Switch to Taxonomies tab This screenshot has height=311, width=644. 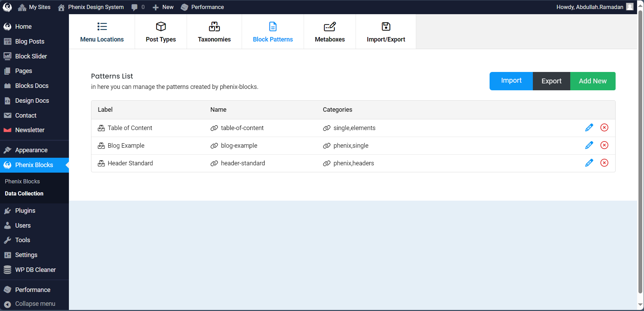(x=214, y=32)
